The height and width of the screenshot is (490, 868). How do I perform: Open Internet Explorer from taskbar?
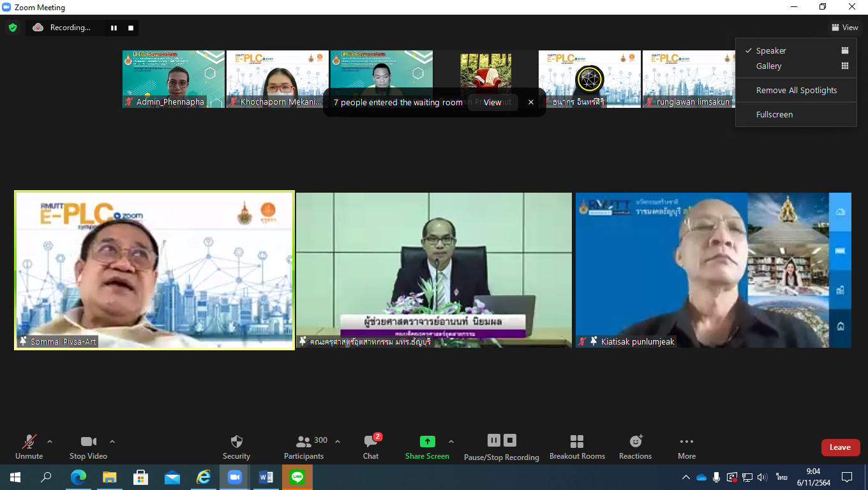(203, 477)
